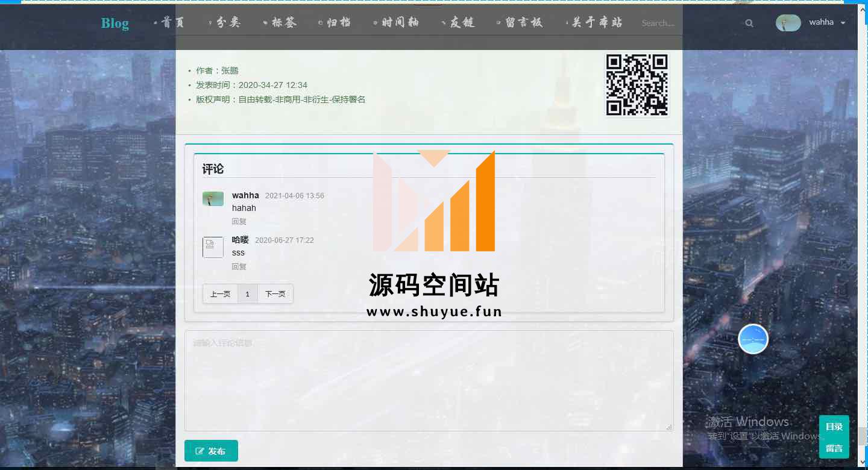Screen dimensions: 868x470
Task: Select page 1 in comment pagination
Action: [247, 294]
